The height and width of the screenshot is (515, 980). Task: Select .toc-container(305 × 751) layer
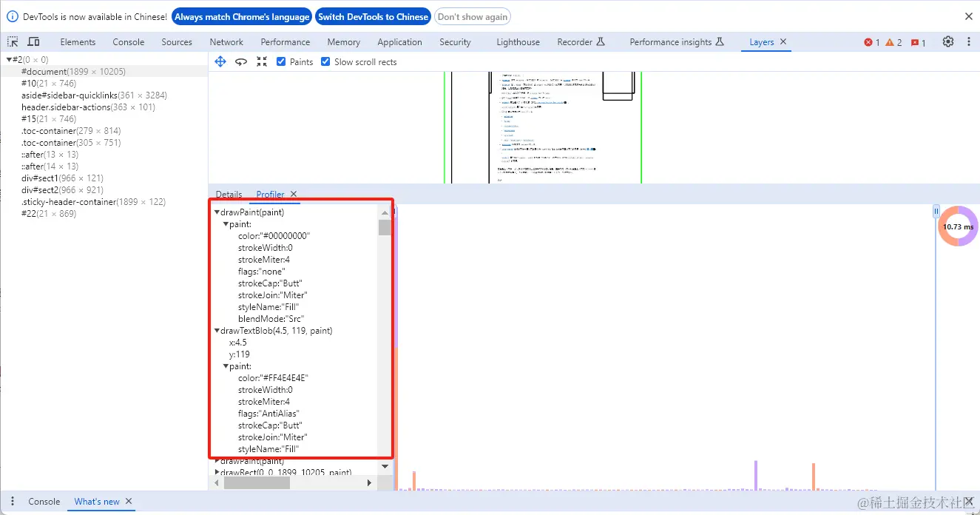[x=104, y=143]
